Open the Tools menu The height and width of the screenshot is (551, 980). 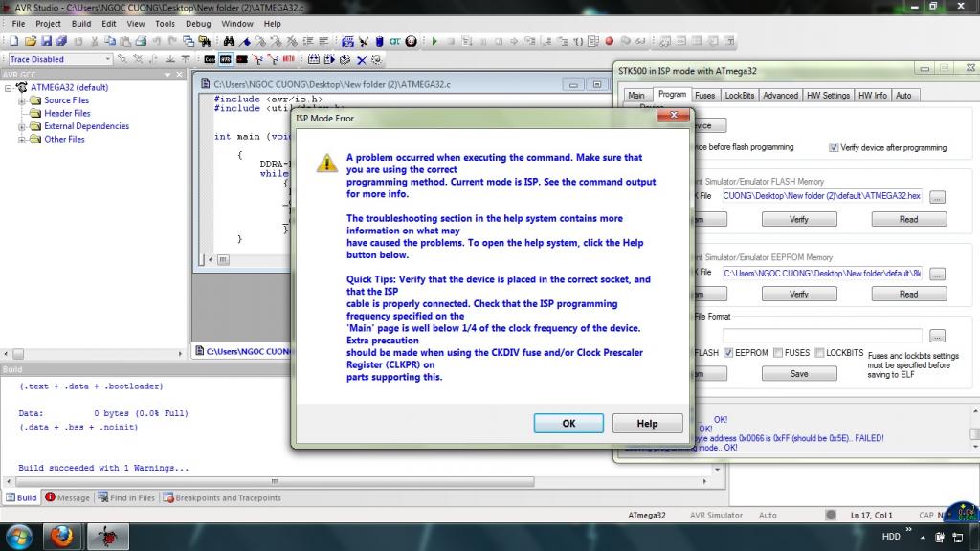165,24
